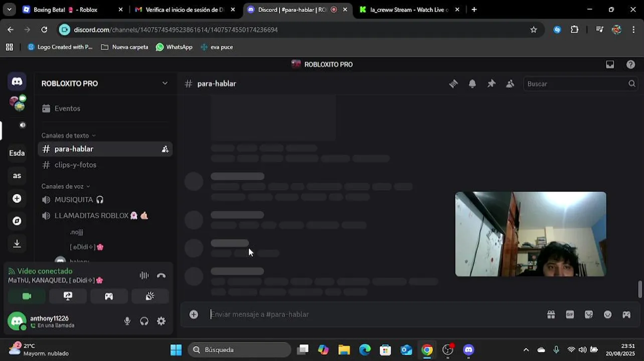Open Chrome extensions puzzle icon
Image resolution: width=644 pixels, height=361 pixels.
pos(575,30)
